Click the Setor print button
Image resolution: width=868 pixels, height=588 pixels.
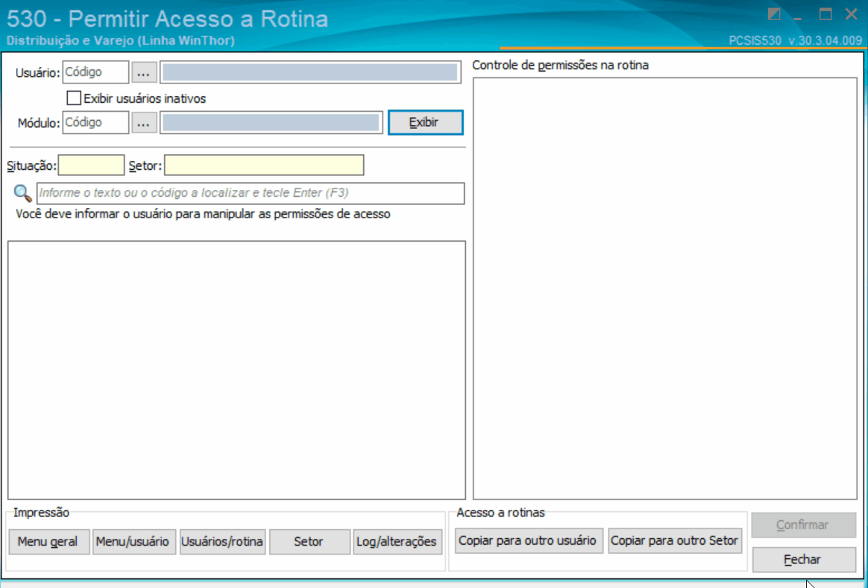tap(309, 542)
